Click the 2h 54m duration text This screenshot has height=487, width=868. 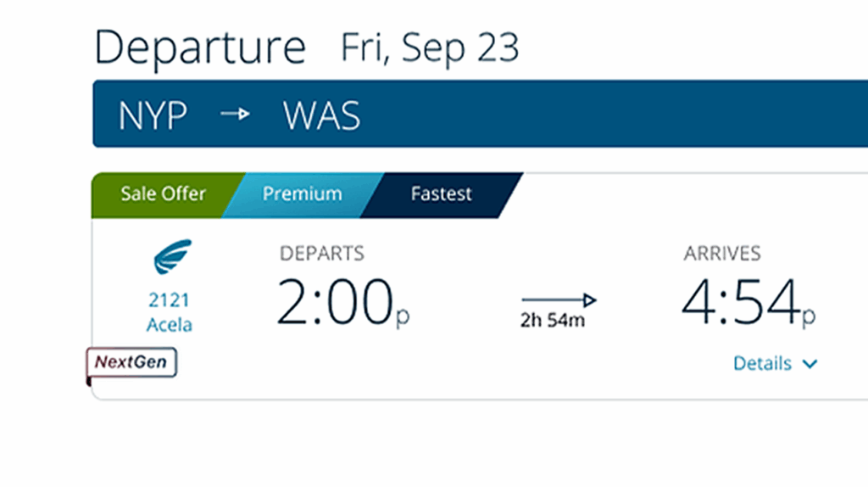tap(553, 321)
